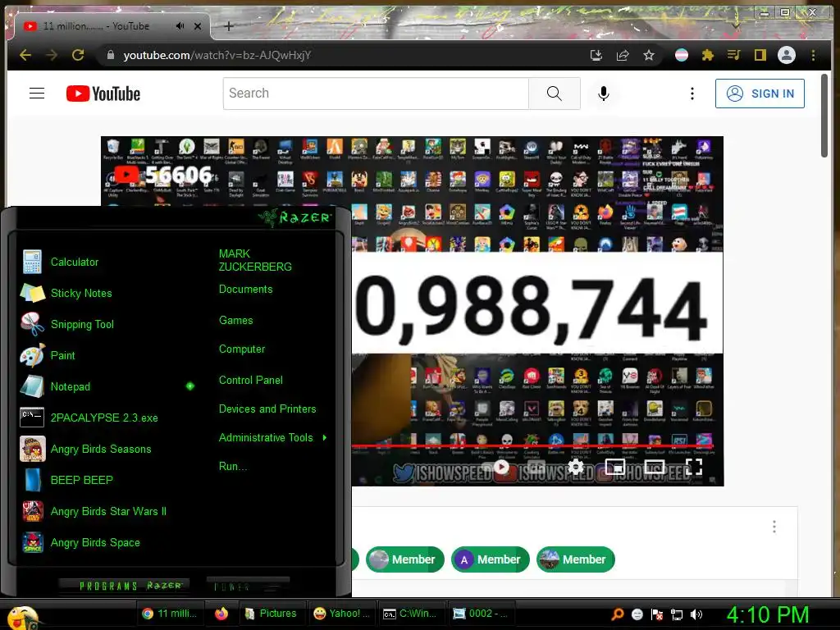The width and height of the screenshot is (840, 630).
Task: Toggle theater mode
Action: pyautogui.click(x=654, y=467)
